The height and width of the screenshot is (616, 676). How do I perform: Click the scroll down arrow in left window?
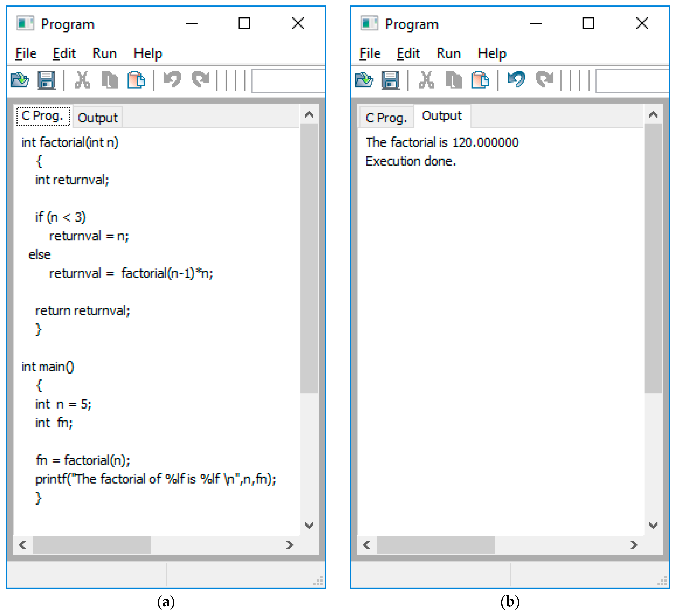coord(309,525)
